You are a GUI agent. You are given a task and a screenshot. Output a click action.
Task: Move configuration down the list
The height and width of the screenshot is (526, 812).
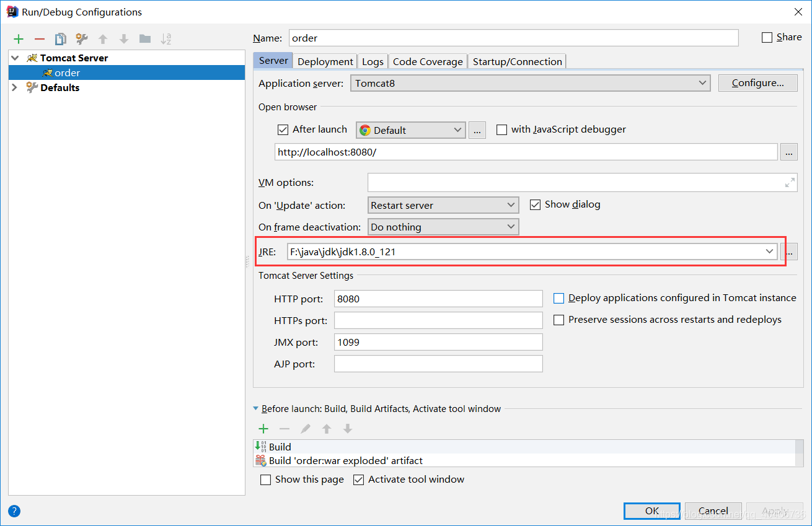(x=123, y=38)
